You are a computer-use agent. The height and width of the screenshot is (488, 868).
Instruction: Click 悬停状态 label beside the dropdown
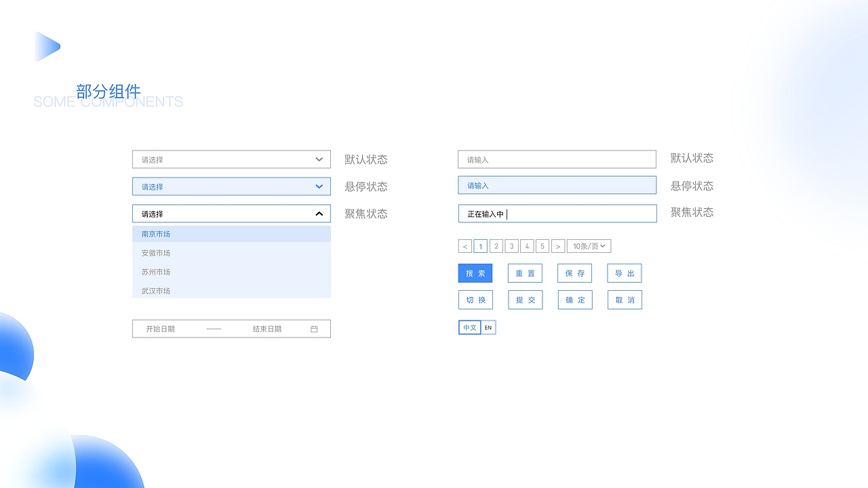click(366, 186)
